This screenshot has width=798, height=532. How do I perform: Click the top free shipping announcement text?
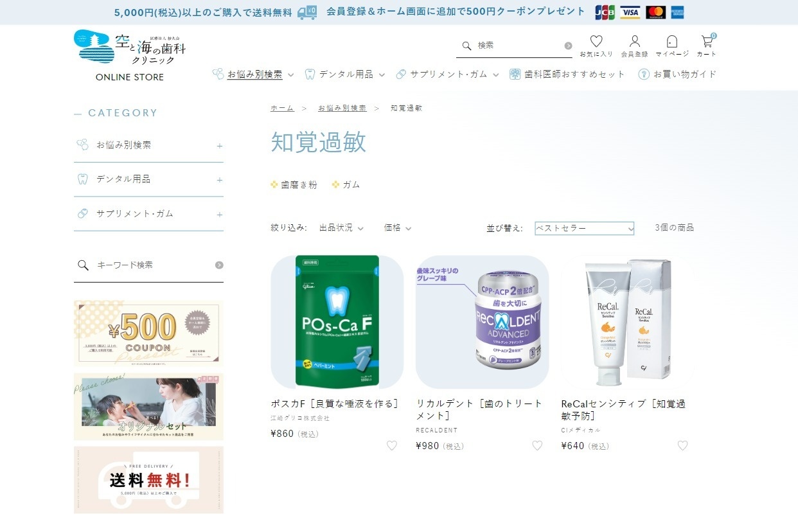(204, 12)
